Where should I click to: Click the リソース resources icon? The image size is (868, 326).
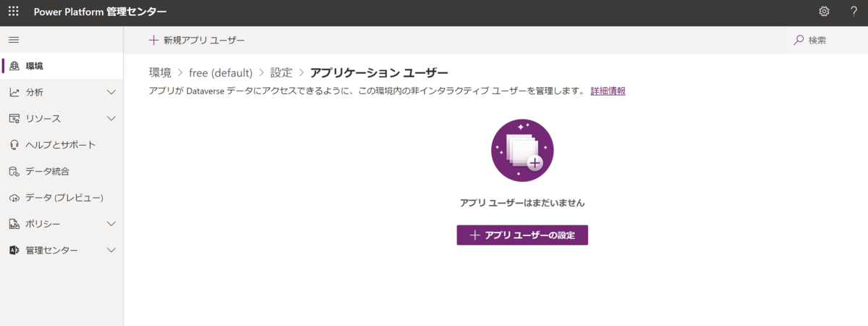[x=14, y=118]
